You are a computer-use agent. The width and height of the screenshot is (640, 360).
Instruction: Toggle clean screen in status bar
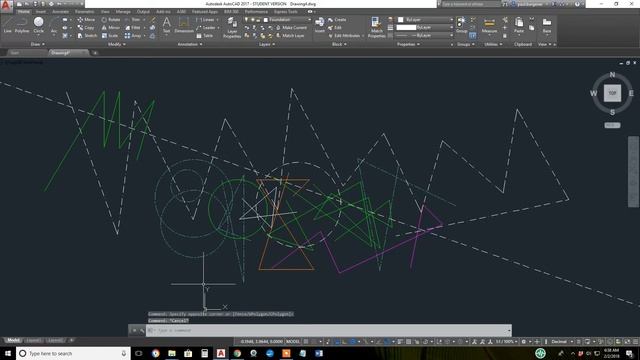pos(627,342)
